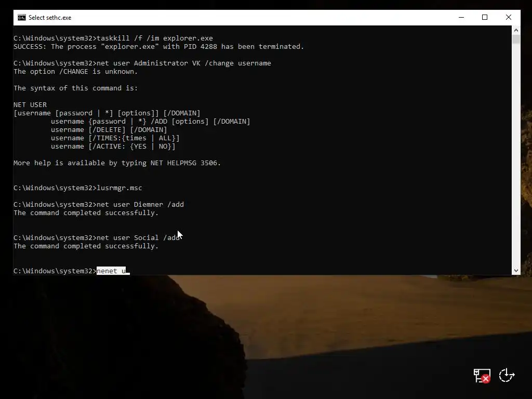This screenshot has width=532, height=399.
Task: Click the network disconnected icon
Action: point(482,376)
